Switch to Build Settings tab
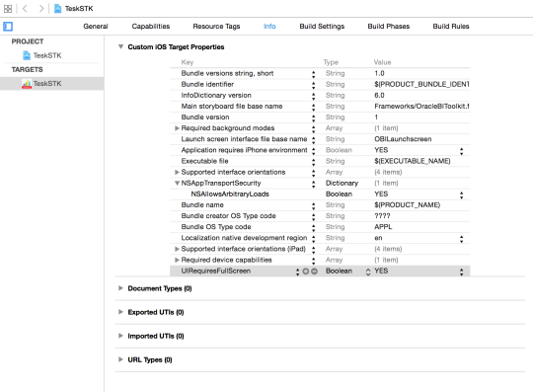 322,27
